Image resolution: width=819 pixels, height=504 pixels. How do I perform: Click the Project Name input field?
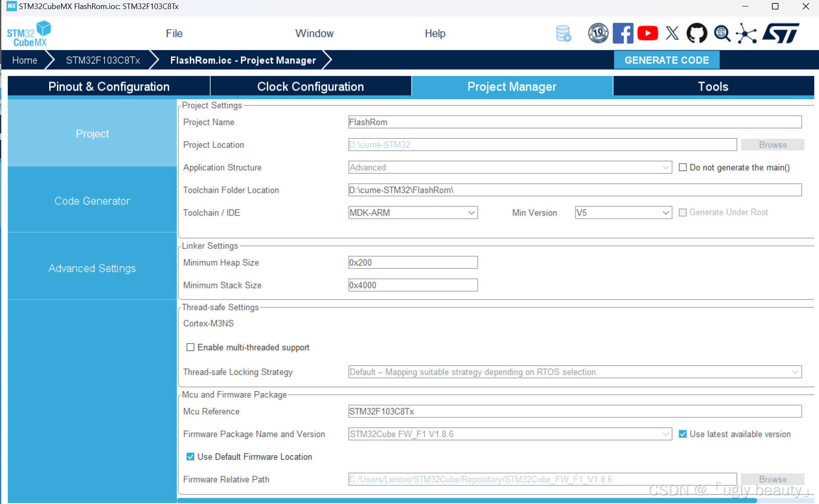click(x=575, y=122)
